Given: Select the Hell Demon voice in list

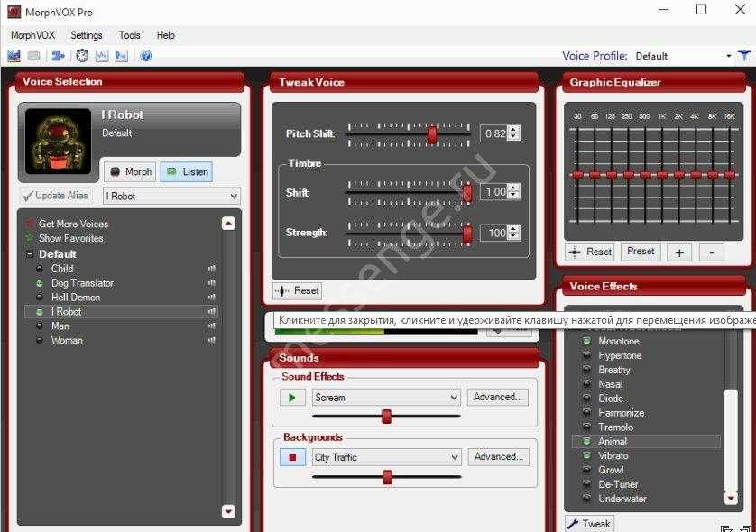Looking at the screenshot, I should tap(76, 297).
